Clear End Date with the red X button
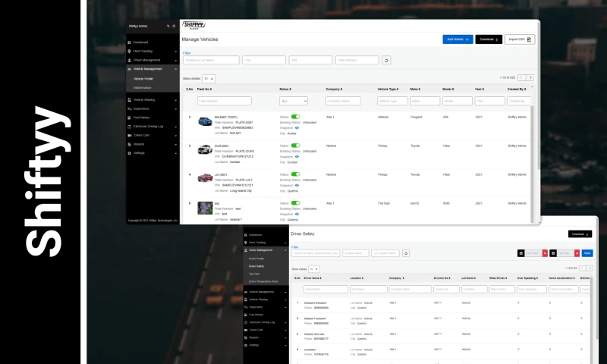Viewport: 607px width, 364px height. (577, 253)
